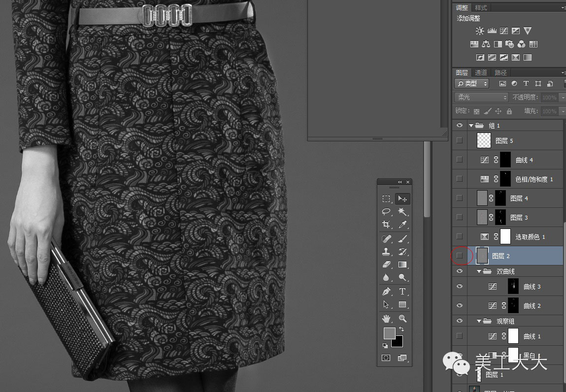Show 曲线 4 layer visibility
This screenshot has height=392, width=566.
[x=460, y=160]
